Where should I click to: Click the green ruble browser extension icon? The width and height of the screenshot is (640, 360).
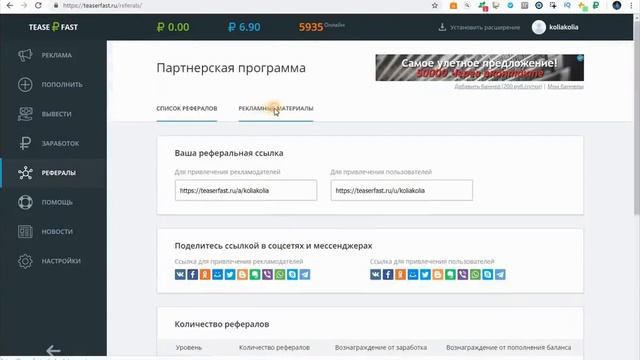pyautogui.click(x=596, y=5)
